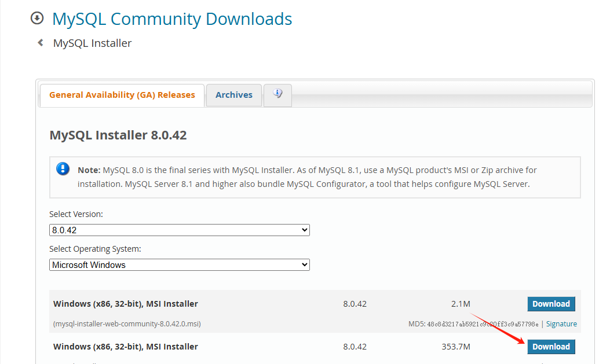Click the MSI Installer title in the 2.1M row

click(x=126, y=304)
